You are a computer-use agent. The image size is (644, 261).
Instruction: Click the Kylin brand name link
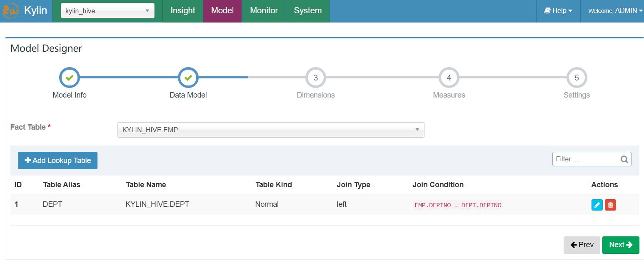point(35,11)
